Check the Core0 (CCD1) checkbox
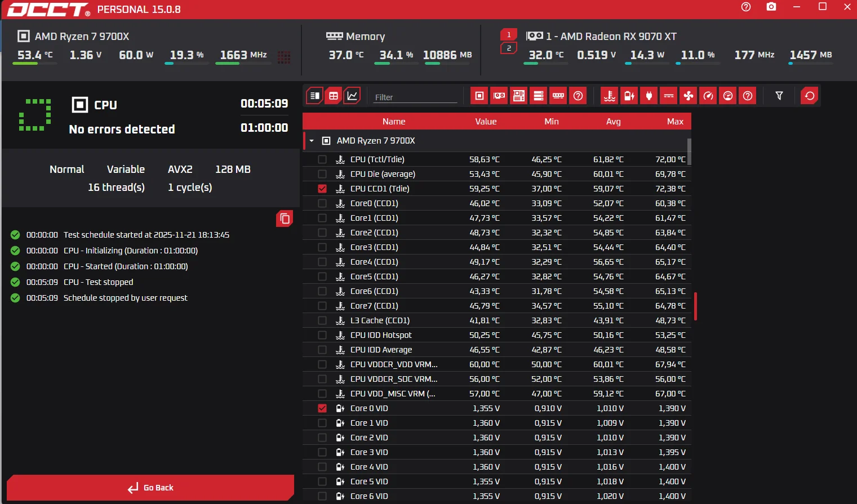Image resolution: width=857 pixels, height=504 pixels. [322, 203]
